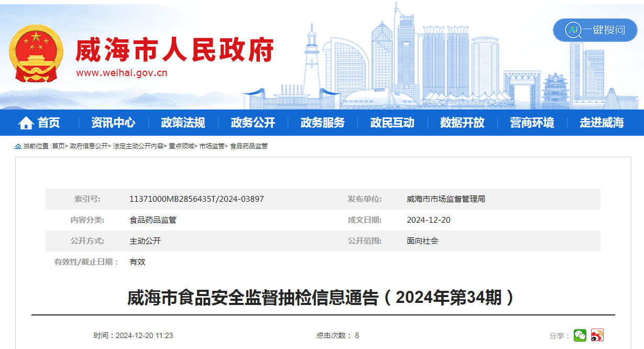Image resolution: width=644 pixels, height=349 pixels.
Task: Share article via Weibo icon
Action: click(597, 335)
